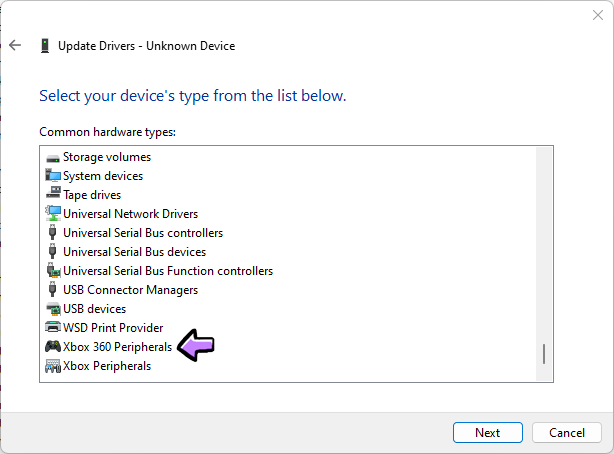Click the Xbox 360 Peripherals gamepad icon

point(53,347)
